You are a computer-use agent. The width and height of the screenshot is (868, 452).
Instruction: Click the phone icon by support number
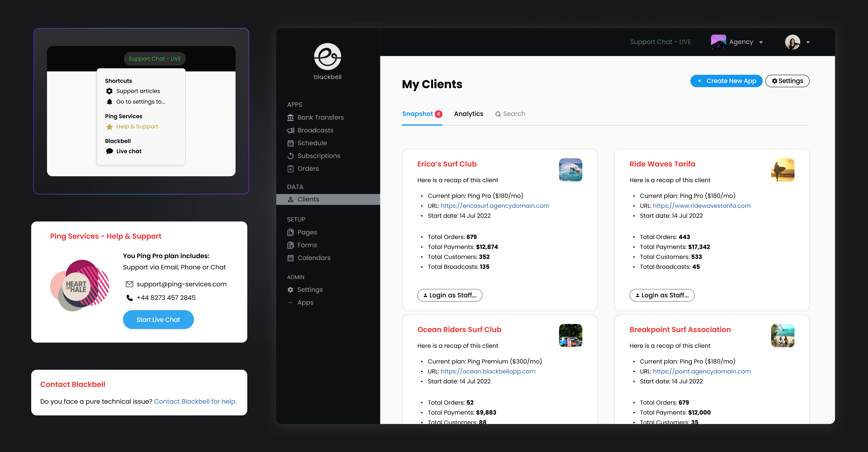click(x=129, y=298)
